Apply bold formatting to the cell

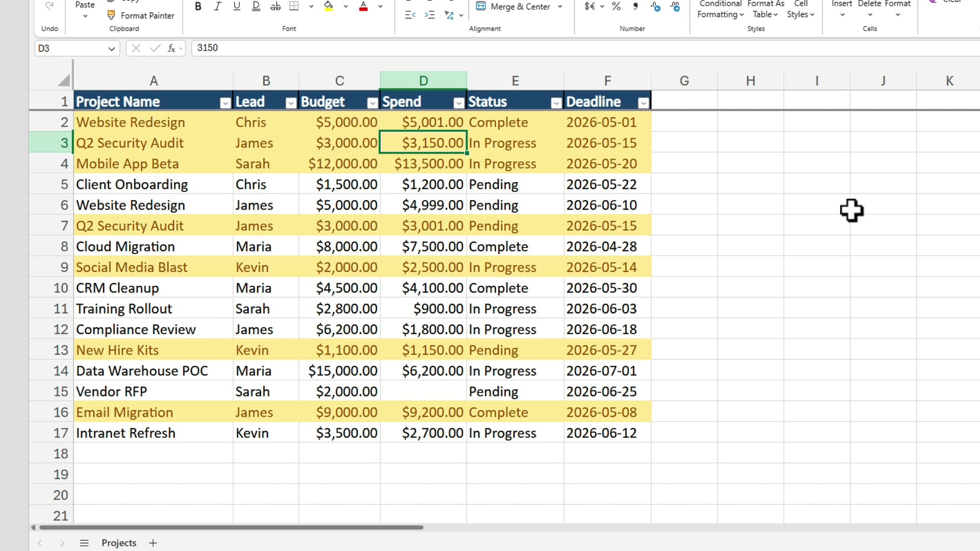pos(198,7)
